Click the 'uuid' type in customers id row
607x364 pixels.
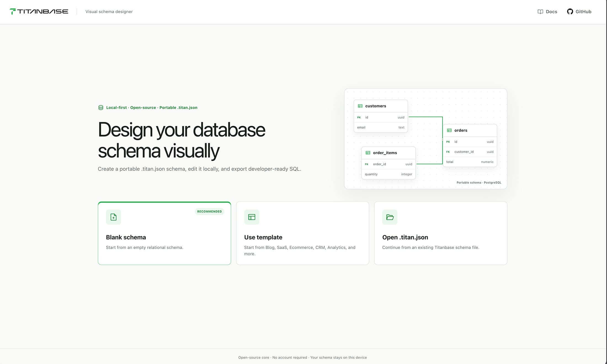(401, 118)
